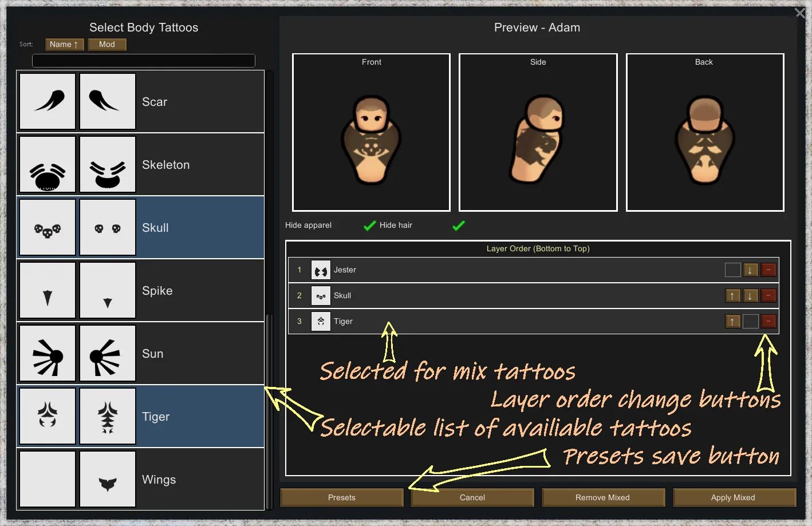This screenshot has height=526, width=812.
Task: Sort tattoos by Mod
Action: (x=107, y=44)
